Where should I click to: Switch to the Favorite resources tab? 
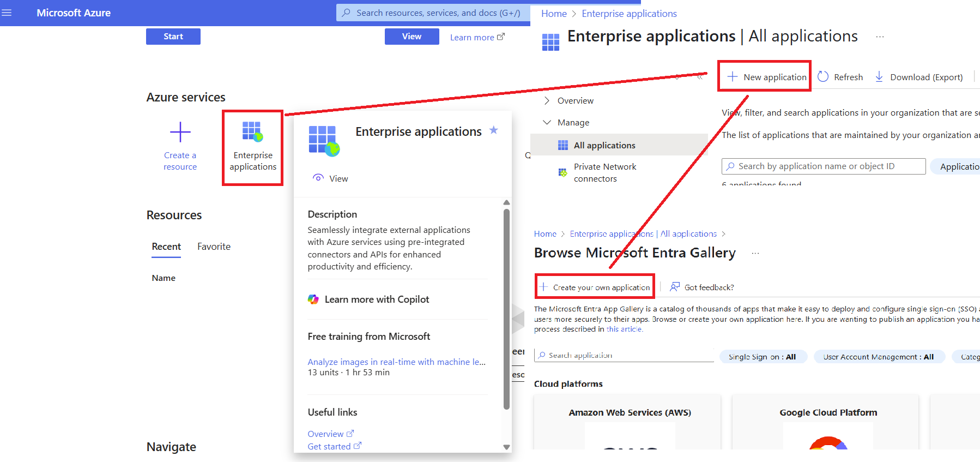tap(214, 247)
